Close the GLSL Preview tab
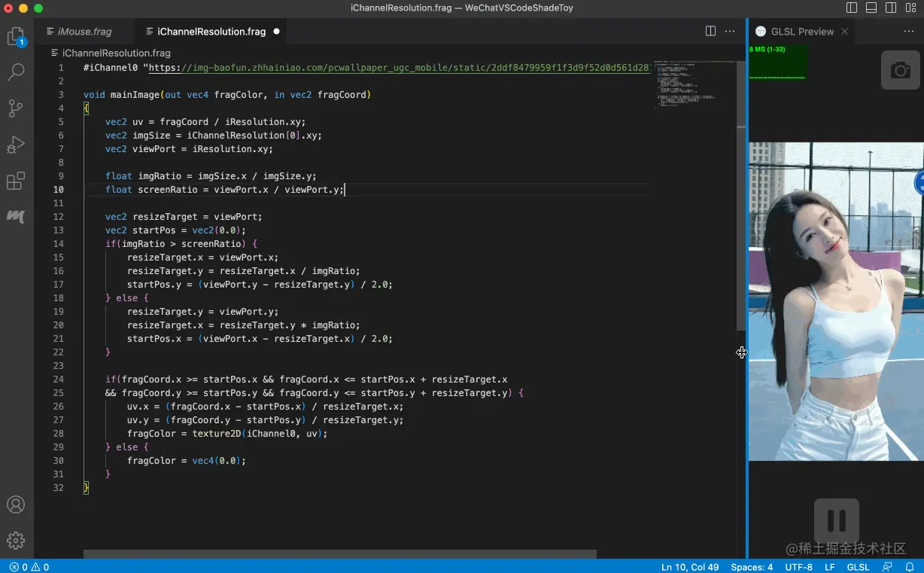This screenshot has height=573, width=924. (x=845, y=32)
